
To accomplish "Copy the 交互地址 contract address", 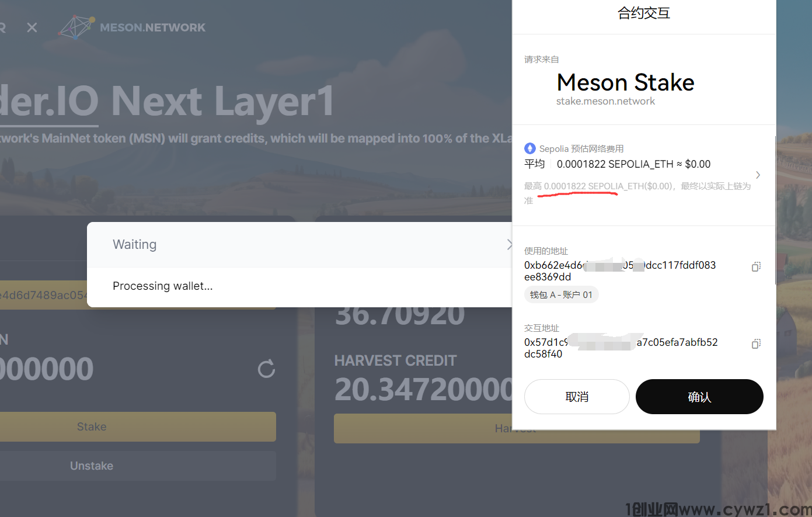I will click(756, 343).
